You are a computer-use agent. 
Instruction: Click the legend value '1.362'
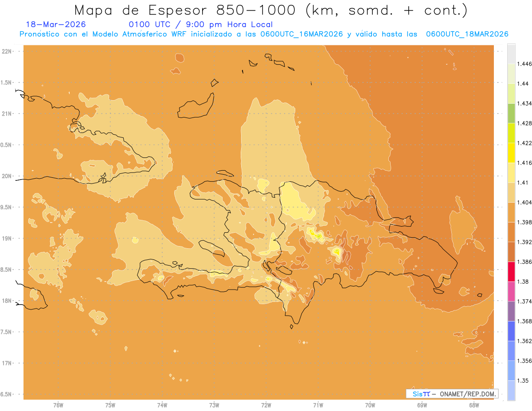click(x=525, y=341)
